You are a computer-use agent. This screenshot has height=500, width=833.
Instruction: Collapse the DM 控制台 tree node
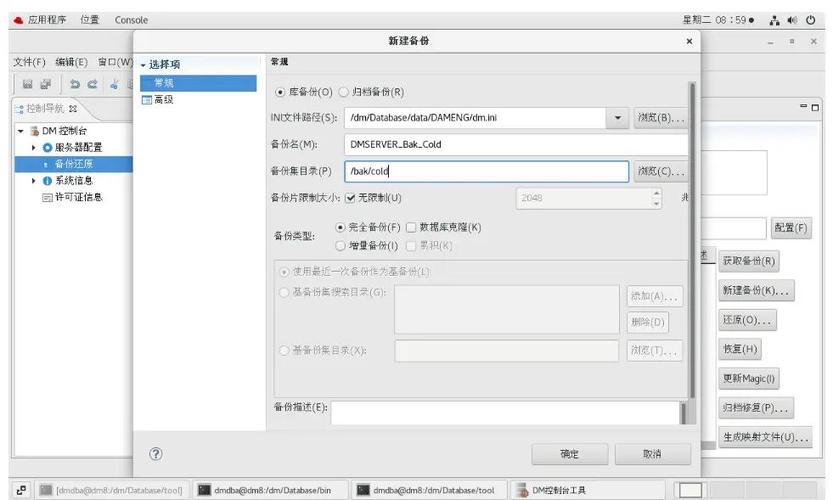point(21,131)
